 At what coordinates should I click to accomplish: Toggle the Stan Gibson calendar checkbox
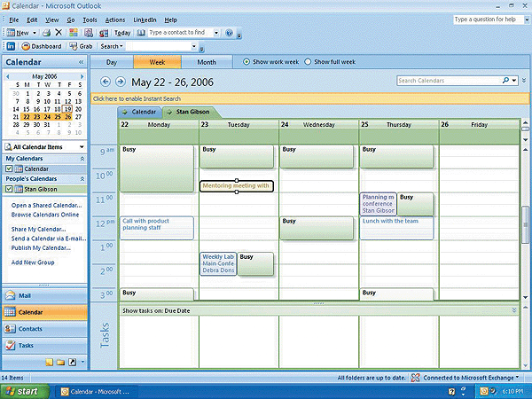[x=9, y=189]
